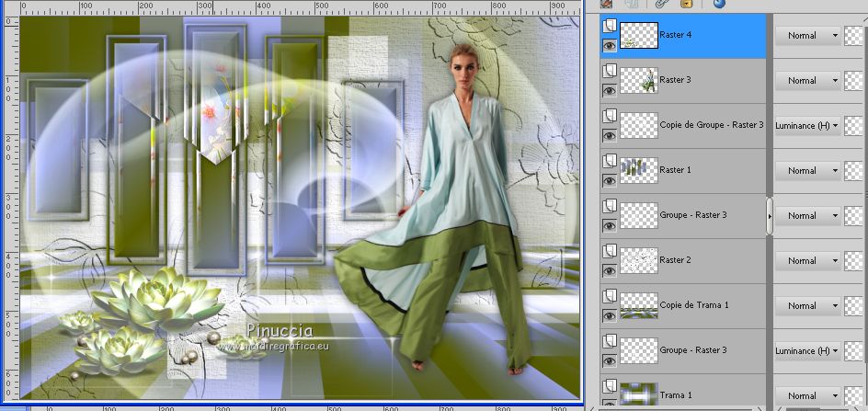The height and width of the screenshot is (411, 868).
Task: Click thumbnail of Copie de Groupe - Raster 3
Action: click(x=639, y=125)
